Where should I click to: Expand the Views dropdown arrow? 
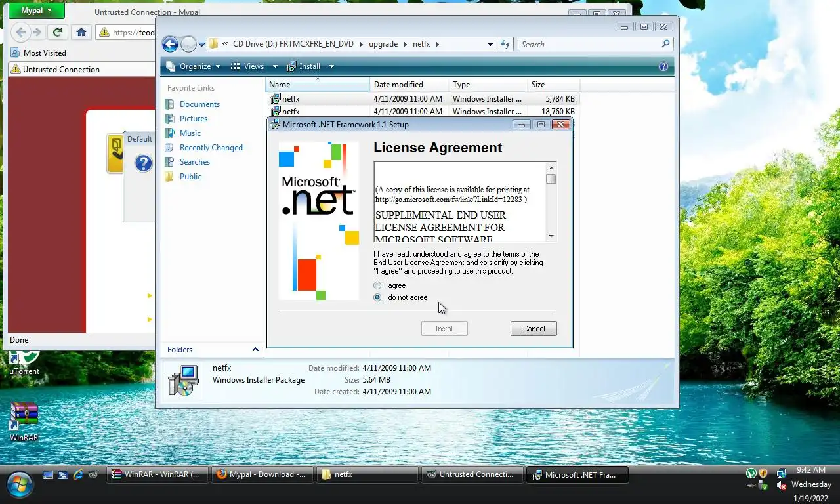pos(275,66)
